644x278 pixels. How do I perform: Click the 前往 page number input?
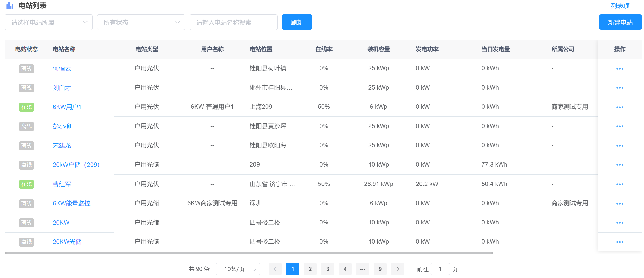(440, 269)
